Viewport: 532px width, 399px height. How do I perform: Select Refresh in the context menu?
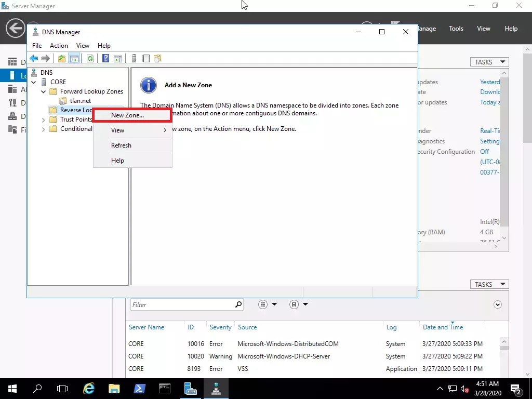pyautogui.click(x=132, y=145)
